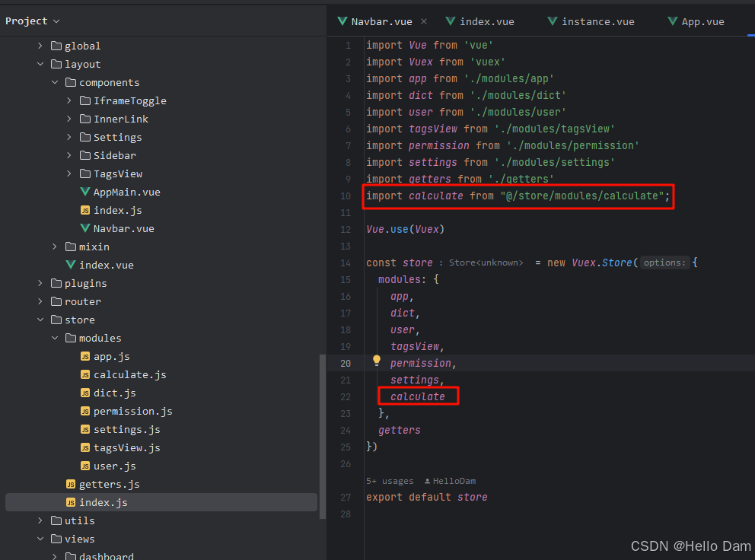
Task: Expand the mixin folder
Action: 54,247
